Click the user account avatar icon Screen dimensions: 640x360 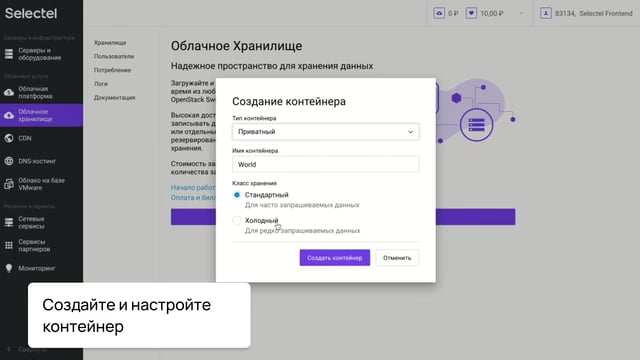546,13
